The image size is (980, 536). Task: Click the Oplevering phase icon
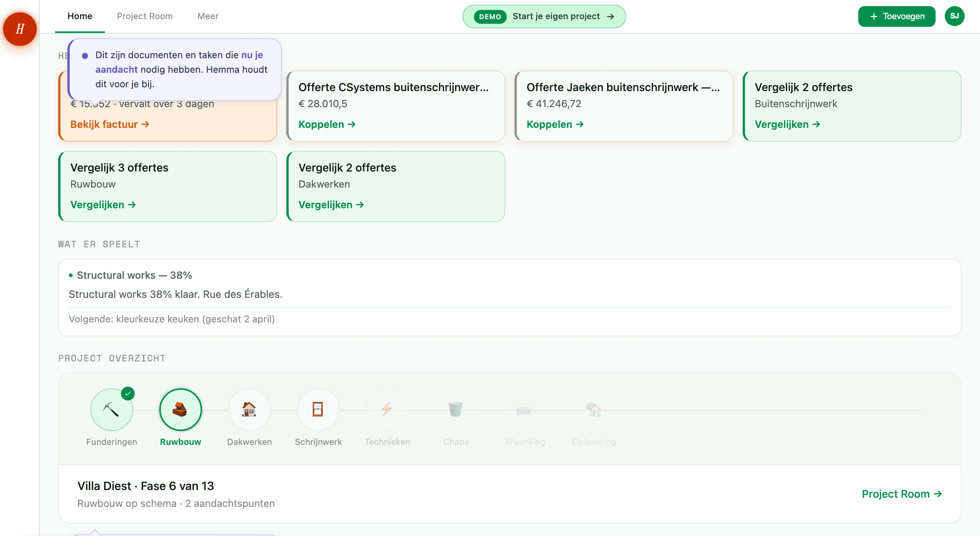click(594, 410)
